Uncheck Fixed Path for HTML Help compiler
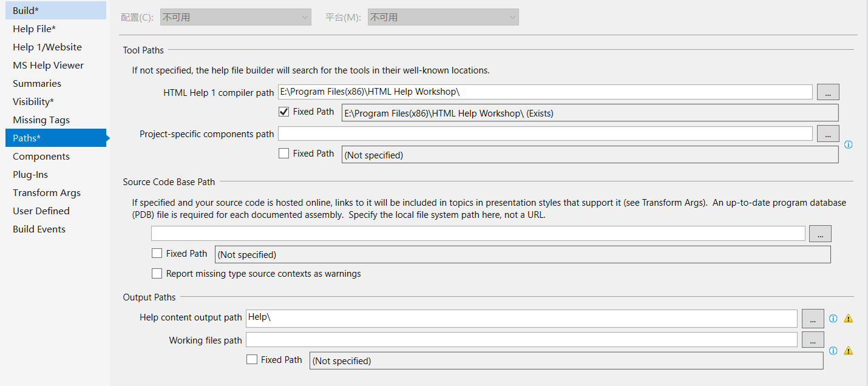This screenshot has width=868, height=386. (283, 112)
